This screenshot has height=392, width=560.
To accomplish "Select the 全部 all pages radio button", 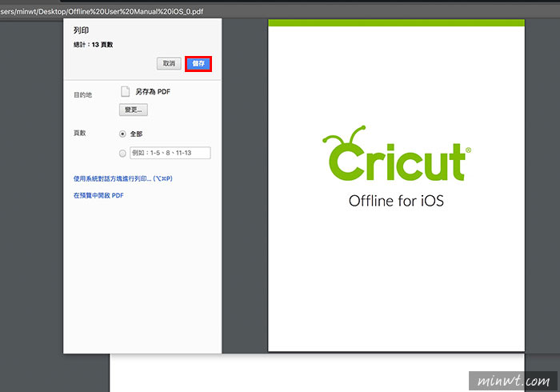I will [x=122, y=134].
